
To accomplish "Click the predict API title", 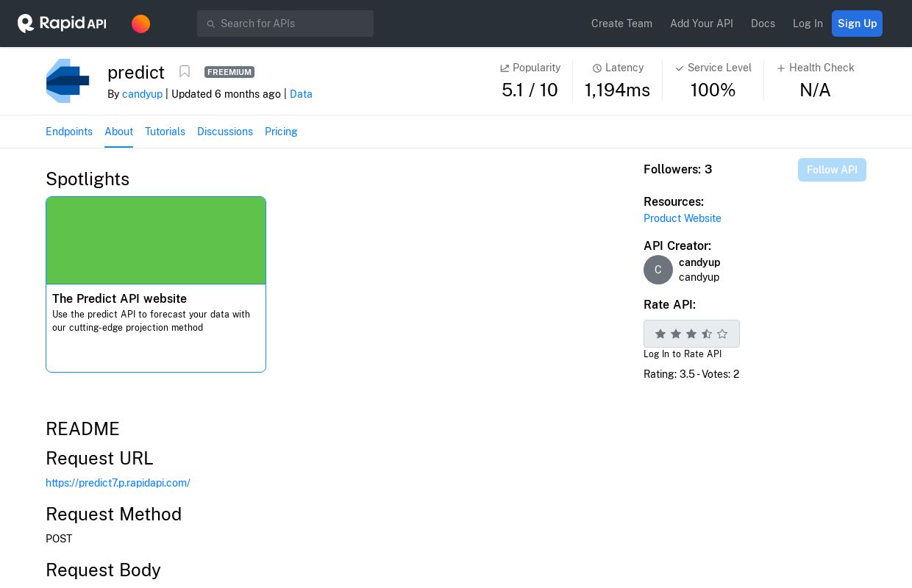I will pos(136,73).
